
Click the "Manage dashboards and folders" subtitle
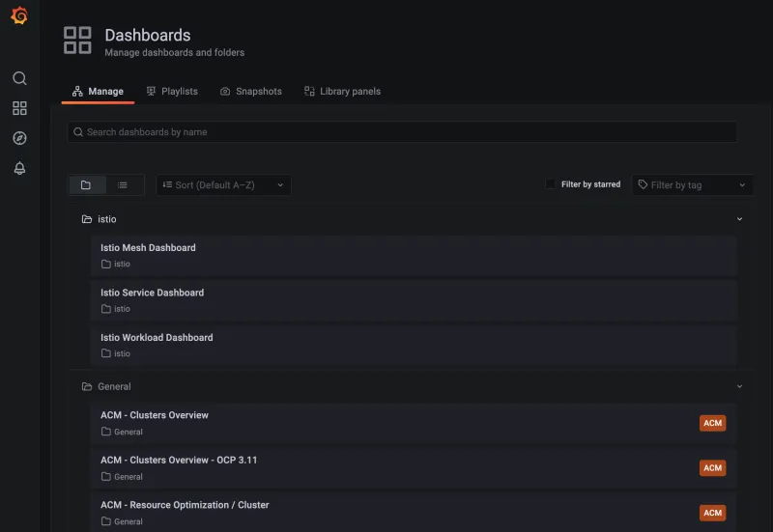pyautogui.click(x=175, y=52)
